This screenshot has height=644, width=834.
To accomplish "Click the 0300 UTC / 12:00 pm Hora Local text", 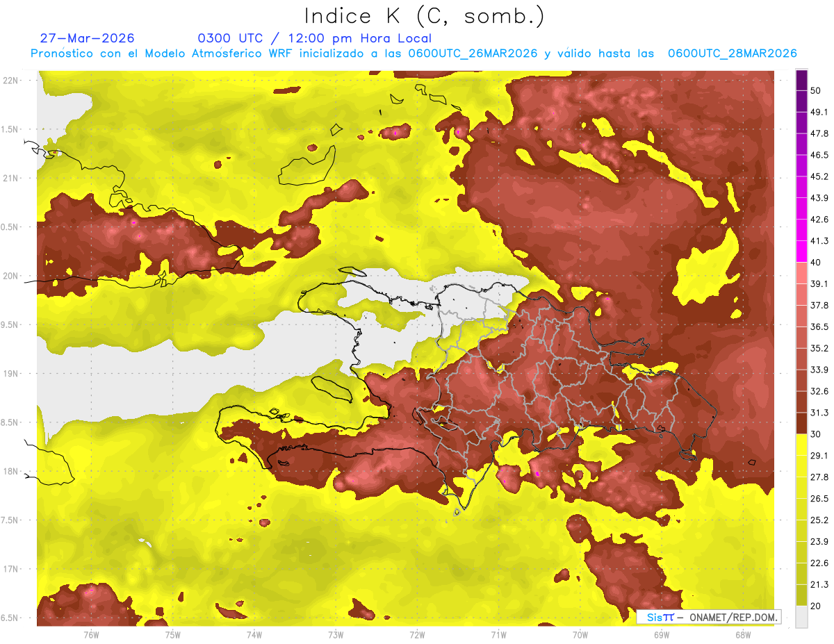I will coord(315,38).
